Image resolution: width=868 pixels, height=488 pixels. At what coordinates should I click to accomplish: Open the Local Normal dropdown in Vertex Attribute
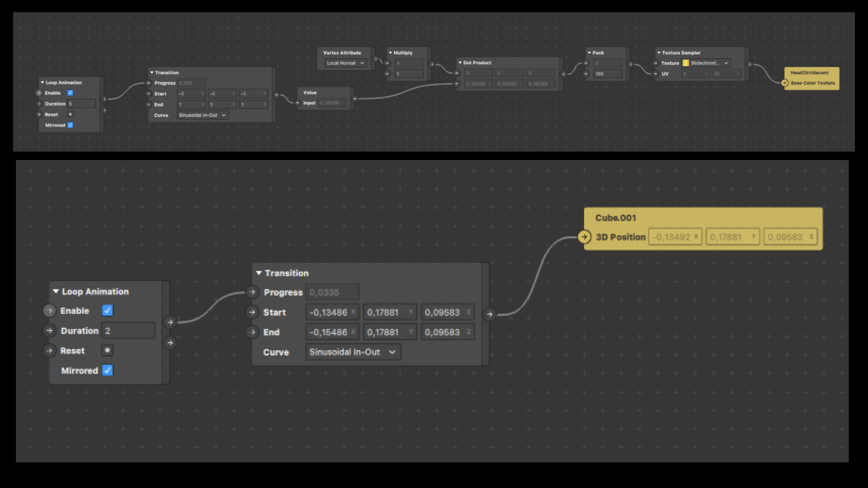(x=345, y=63)
